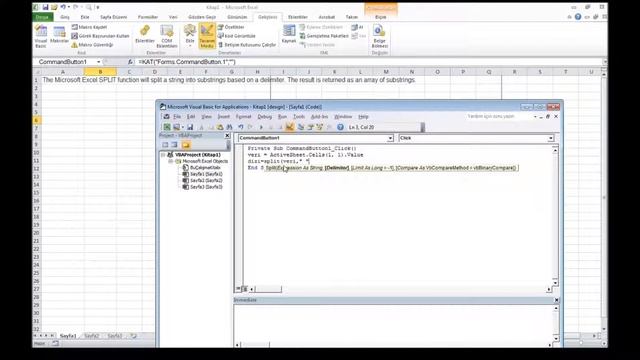
Task: Expand the Ekle (insert controls) dropdown
Action: tap(190, 36)
